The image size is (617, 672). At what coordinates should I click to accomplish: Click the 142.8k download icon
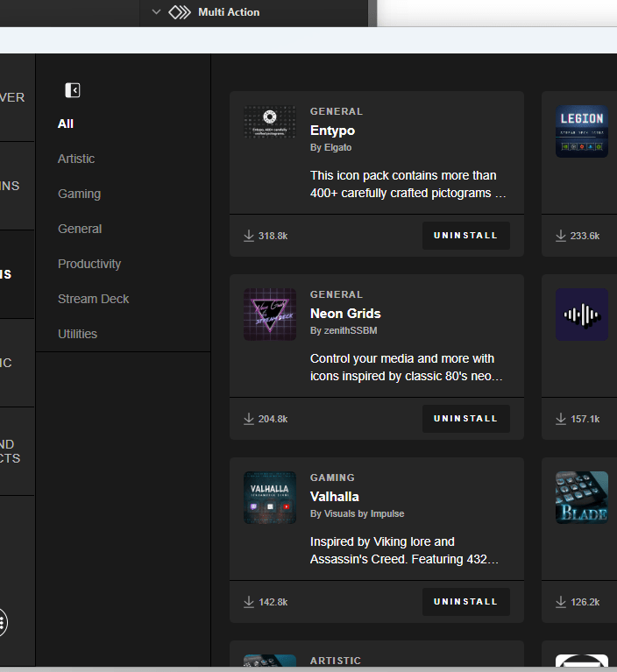click(x=249, y=602)
